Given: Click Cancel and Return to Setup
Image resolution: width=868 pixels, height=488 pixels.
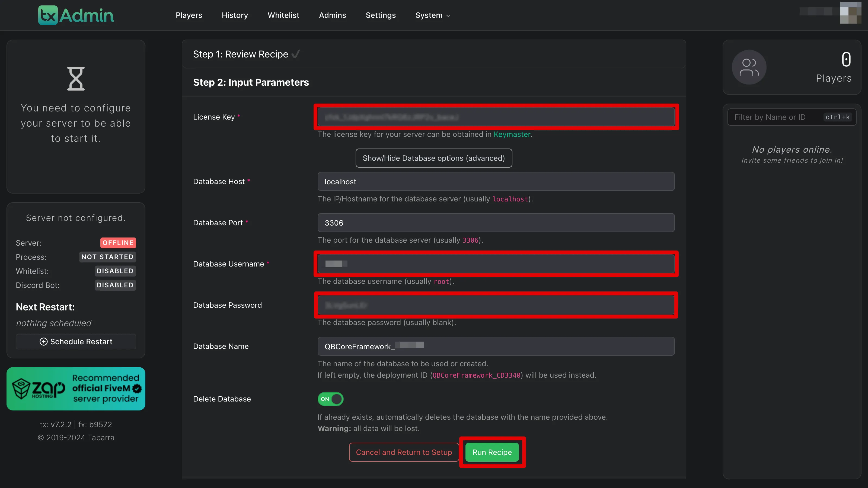Looking at the screenshot, I should (x=404, y=452).
